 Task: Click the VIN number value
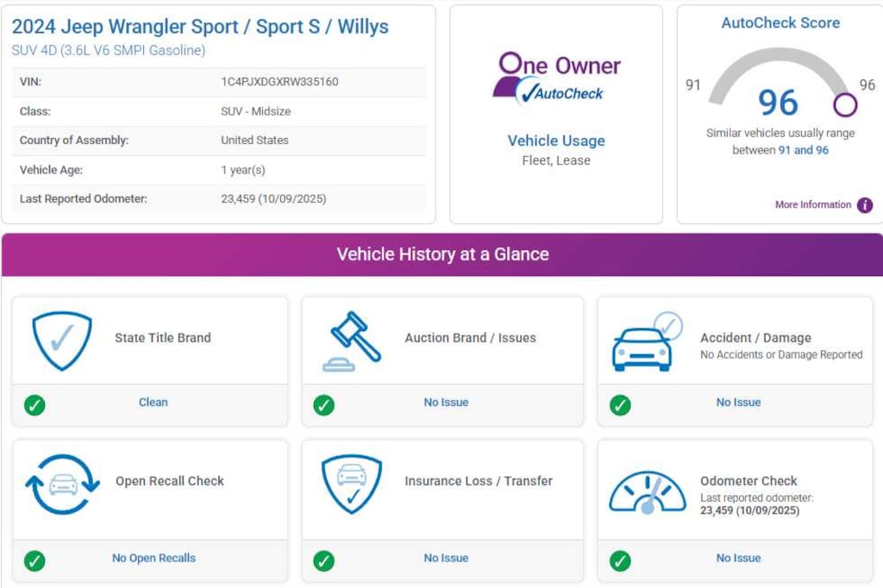pos(279,82)
